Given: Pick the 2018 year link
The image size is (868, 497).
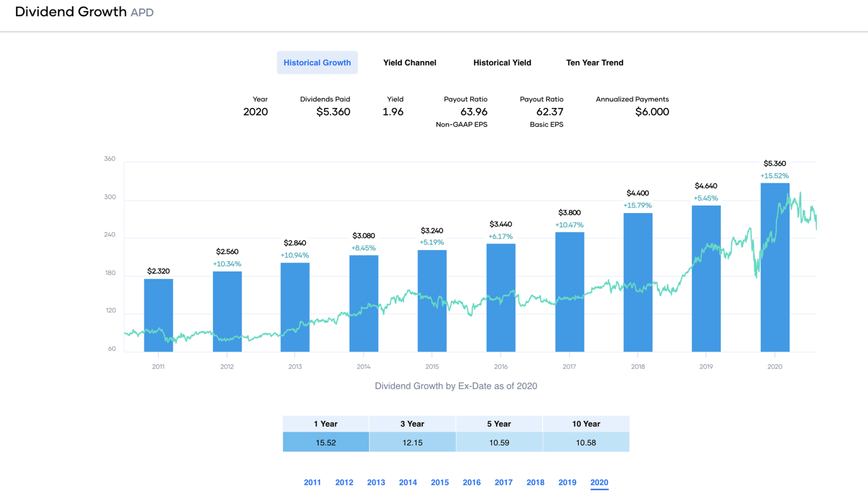Looking at the screenshot, I should click(535, 482).
